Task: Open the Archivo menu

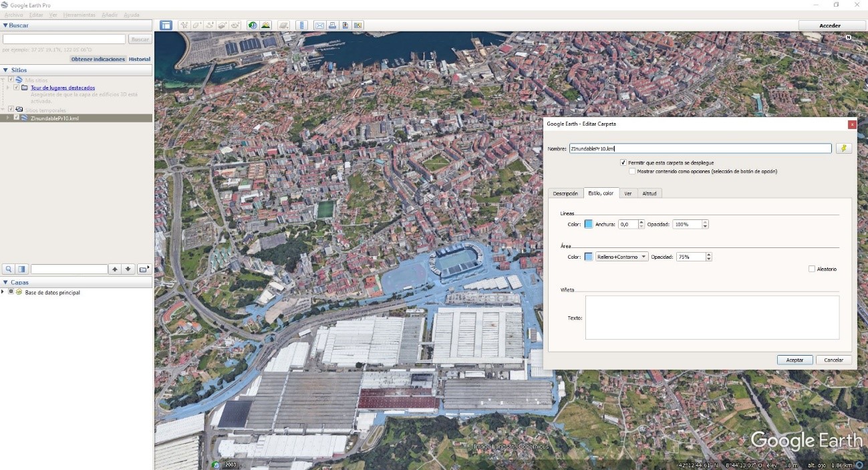Action: 13,15
